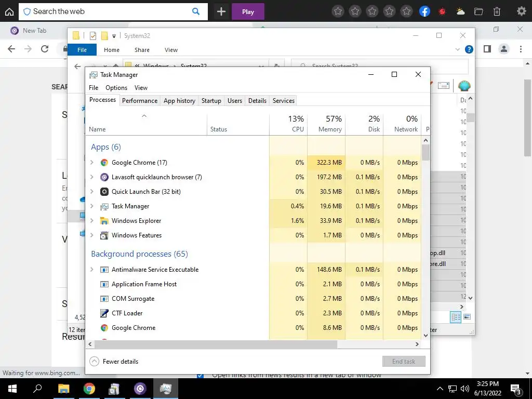Click the purple Play button
The height and width of the screenshot is (399, 532).
pos(248,11)
